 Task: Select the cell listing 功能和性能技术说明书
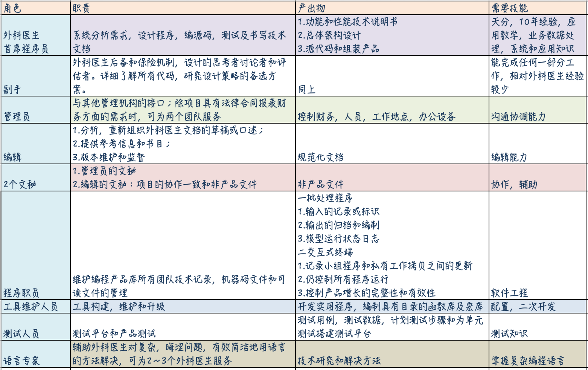392,35
